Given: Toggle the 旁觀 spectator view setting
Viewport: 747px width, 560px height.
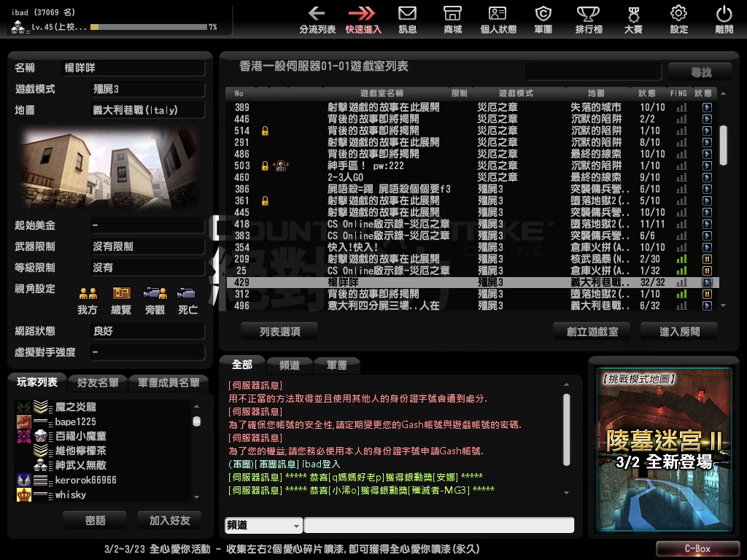Looking at the screenshot, I should [x=155, y=301].
